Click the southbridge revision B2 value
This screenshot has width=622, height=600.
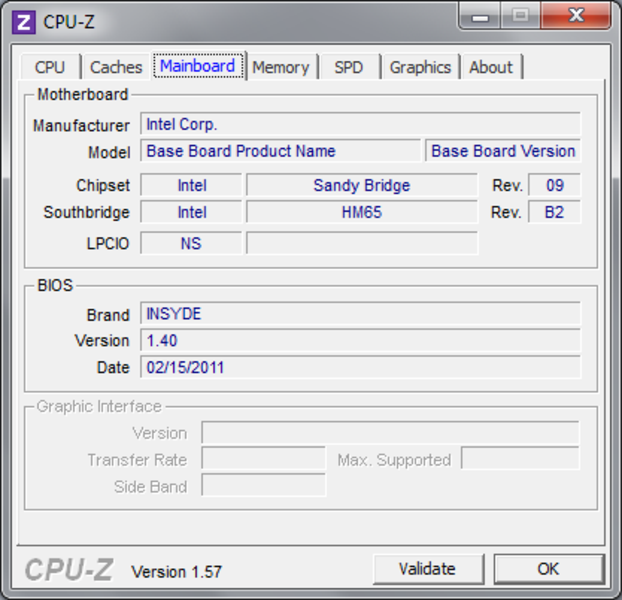(x=555, y=212)
